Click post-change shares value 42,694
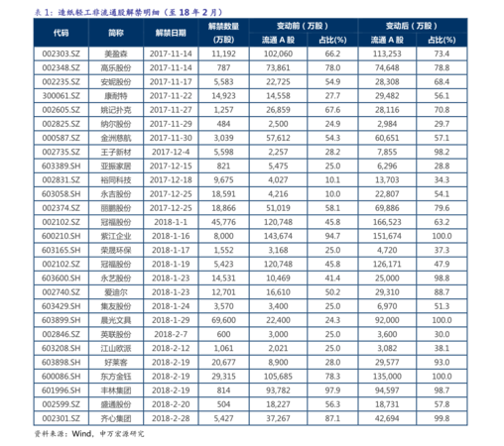 click(x=387, y=418)
